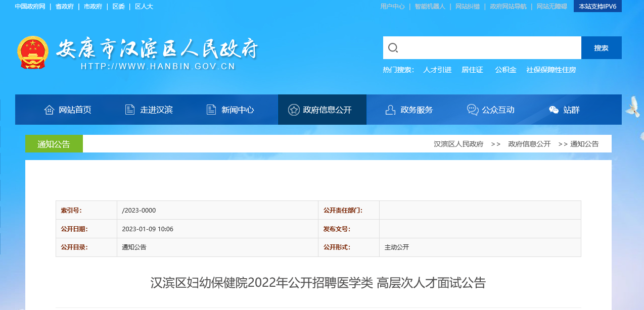Open the 智能机器人 link

pyautogui.click(x=430, y=7)
